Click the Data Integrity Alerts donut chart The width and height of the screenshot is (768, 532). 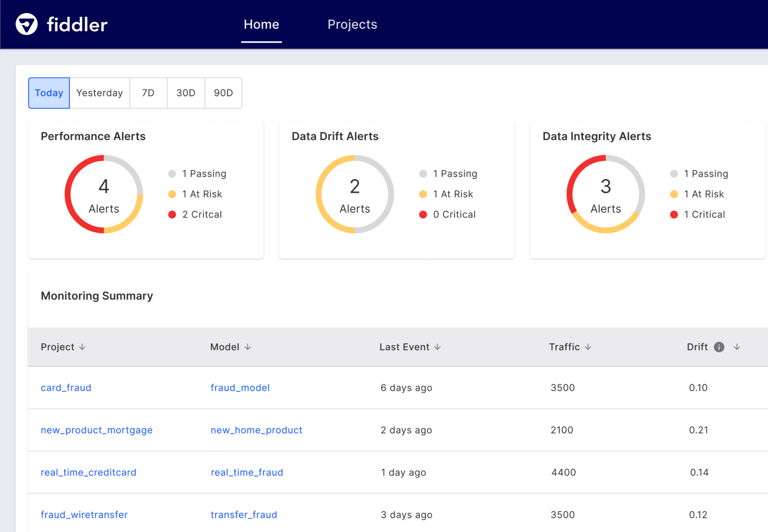[606, 194]
